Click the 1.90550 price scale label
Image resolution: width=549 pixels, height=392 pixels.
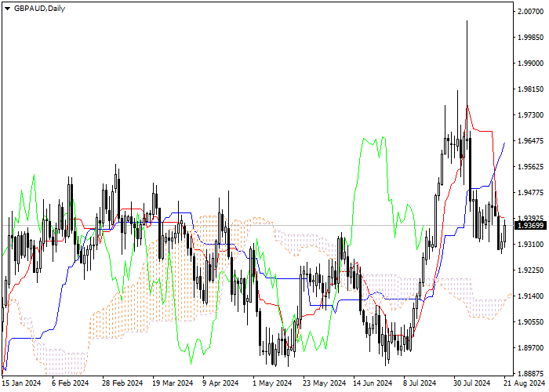[531, 321]
